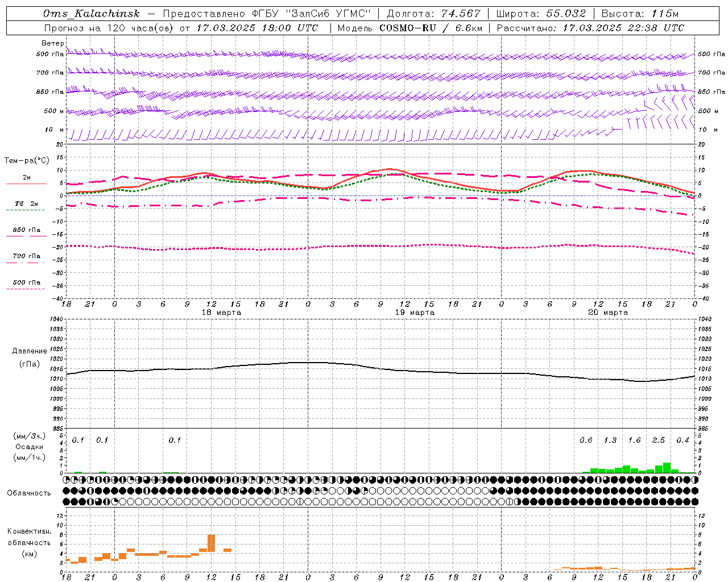Click the 10 м wind level label at left
The height and width of the screenshot is (582, 728).
(55, 130)
